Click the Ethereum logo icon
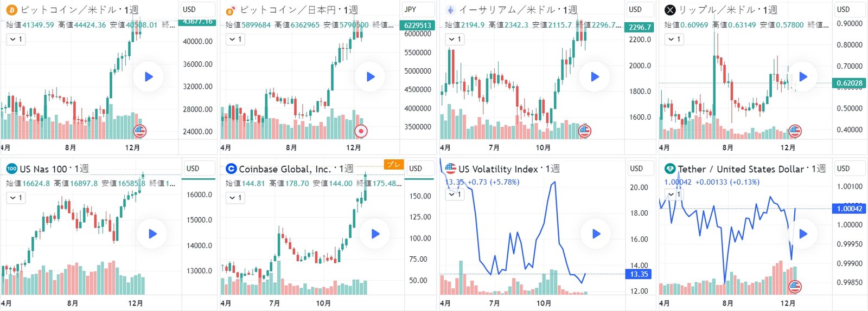Viewport: 868px width, 311px height. coord(450,10)
